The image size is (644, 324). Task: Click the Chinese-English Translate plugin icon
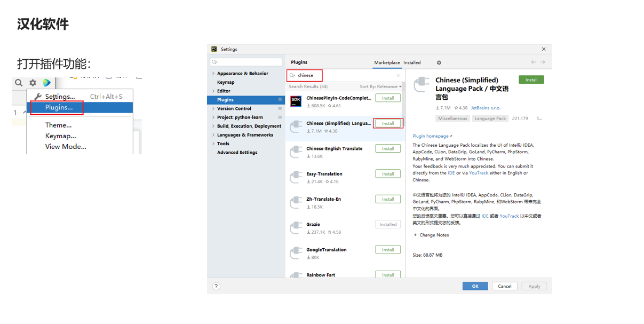[296, 152]
